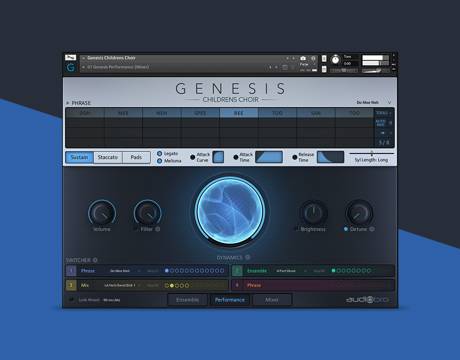Click the Kontakt wrench icon in header
This screenshot has width=460, height=360.
[x=70, y=57]
